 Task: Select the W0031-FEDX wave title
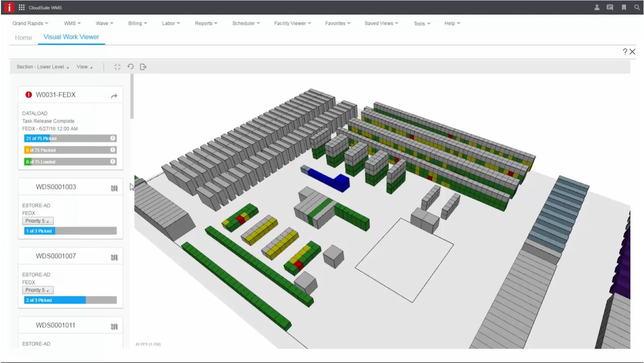tap(56, 95)
